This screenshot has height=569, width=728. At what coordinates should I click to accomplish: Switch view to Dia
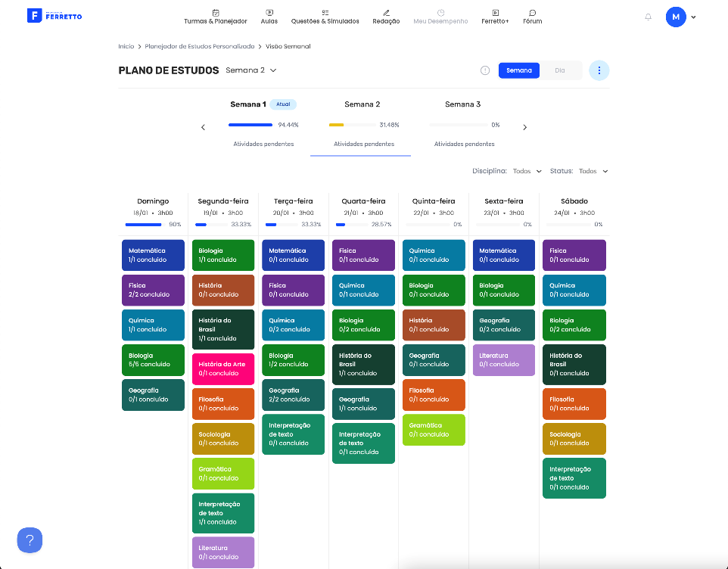coord(559,70)
